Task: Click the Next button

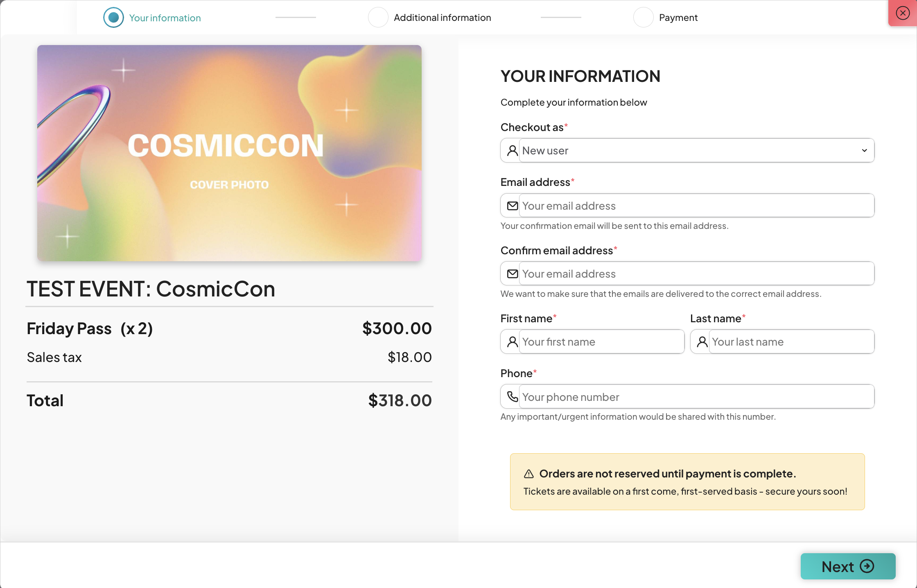Action: (x=848, y=566)
